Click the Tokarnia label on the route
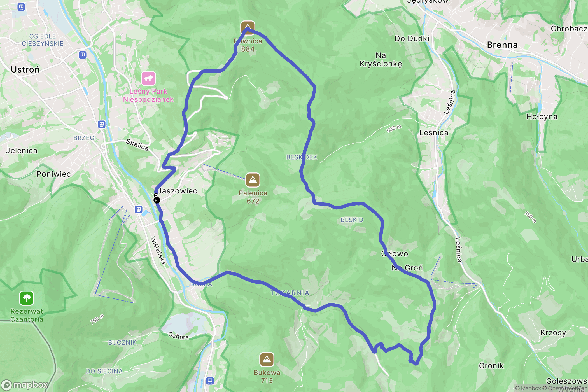The image size is (588, 392). pyautogui.click(x=290, y=293)
